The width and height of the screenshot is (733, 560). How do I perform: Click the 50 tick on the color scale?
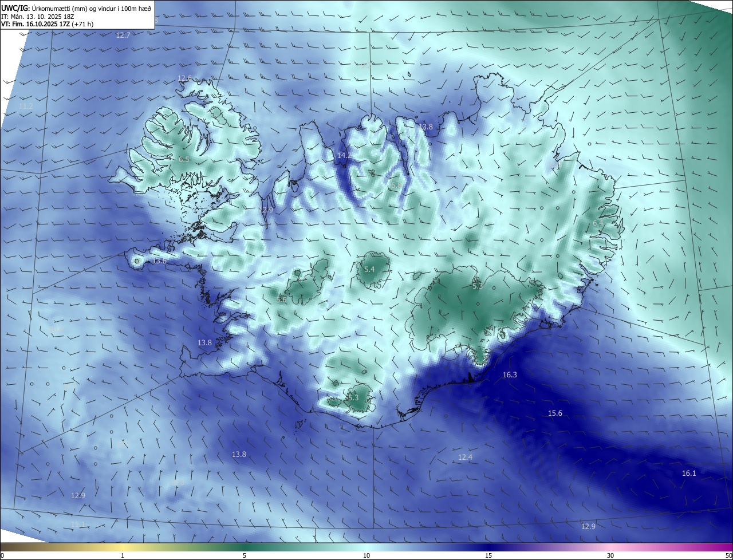click(x=728, y=555)
